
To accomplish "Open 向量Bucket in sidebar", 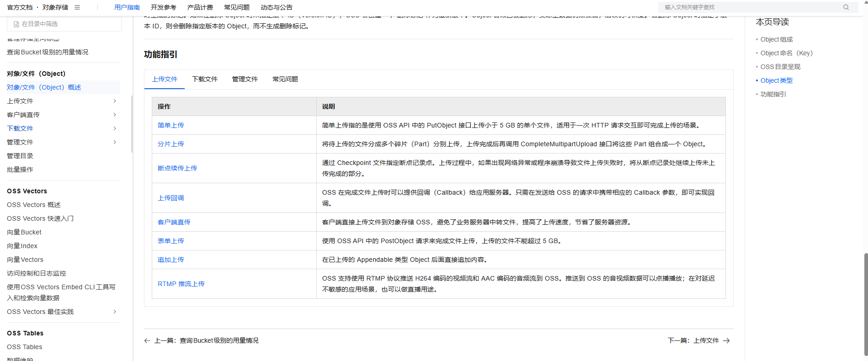I will [x=24, y=232].
